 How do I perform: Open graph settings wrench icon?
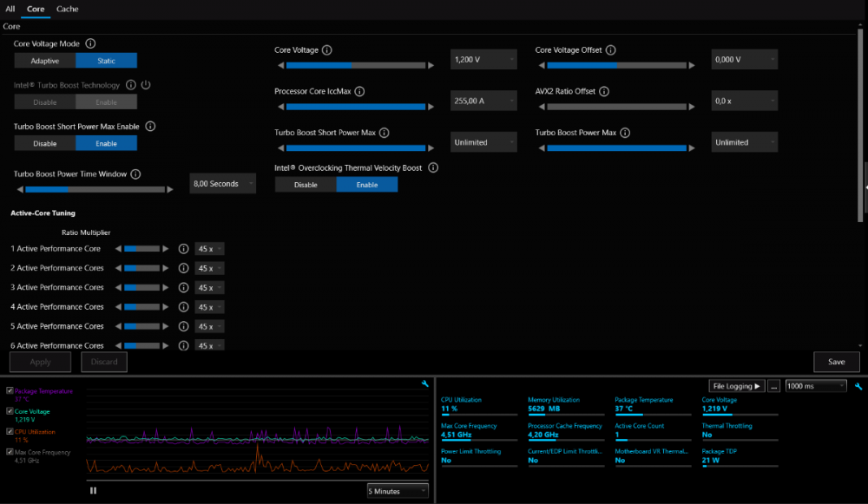(424, 384)
